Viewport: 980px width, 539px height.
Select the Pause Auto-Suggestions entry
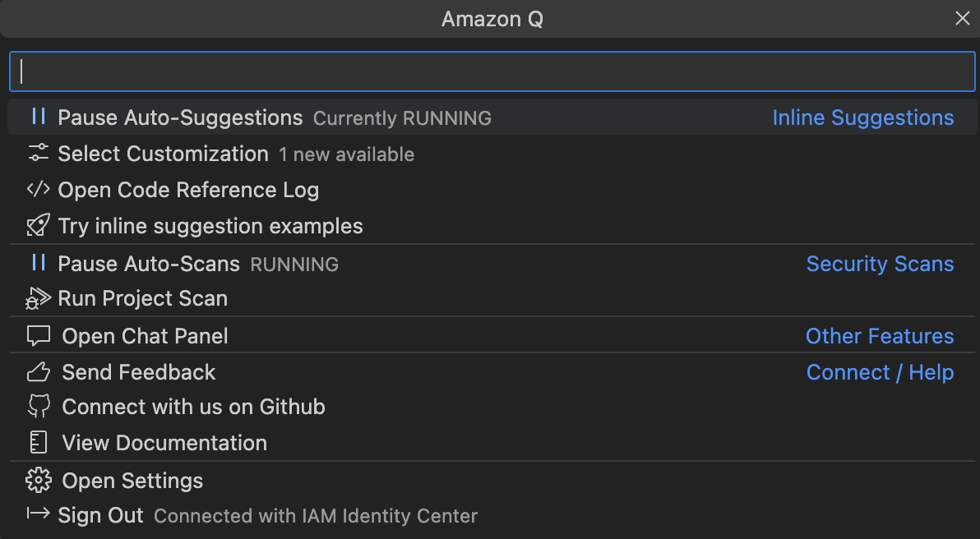(179, 117)
